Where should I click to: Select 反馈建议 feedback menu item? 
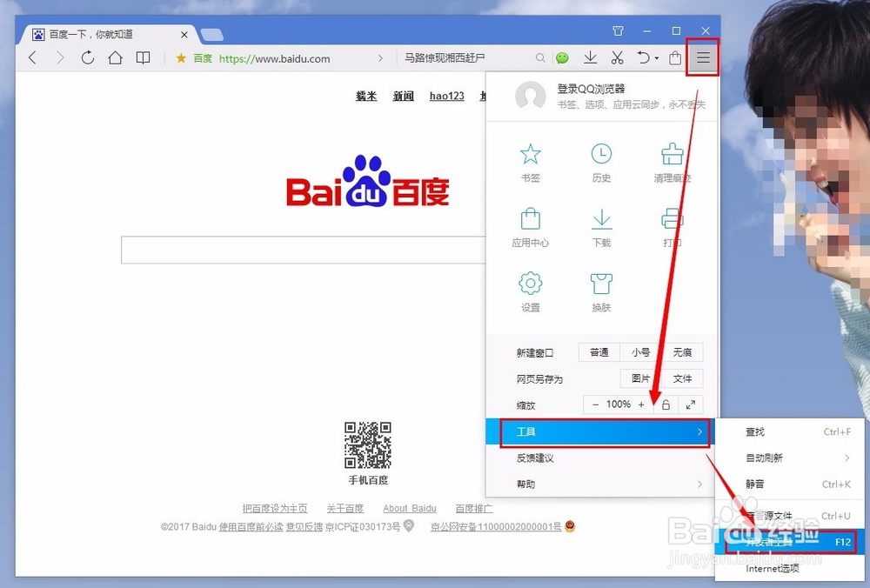point(599,458)
